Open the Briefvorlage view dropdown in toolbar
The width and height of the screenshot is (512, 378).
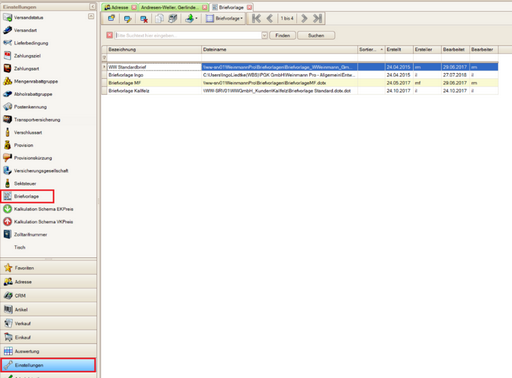[224, 18]
